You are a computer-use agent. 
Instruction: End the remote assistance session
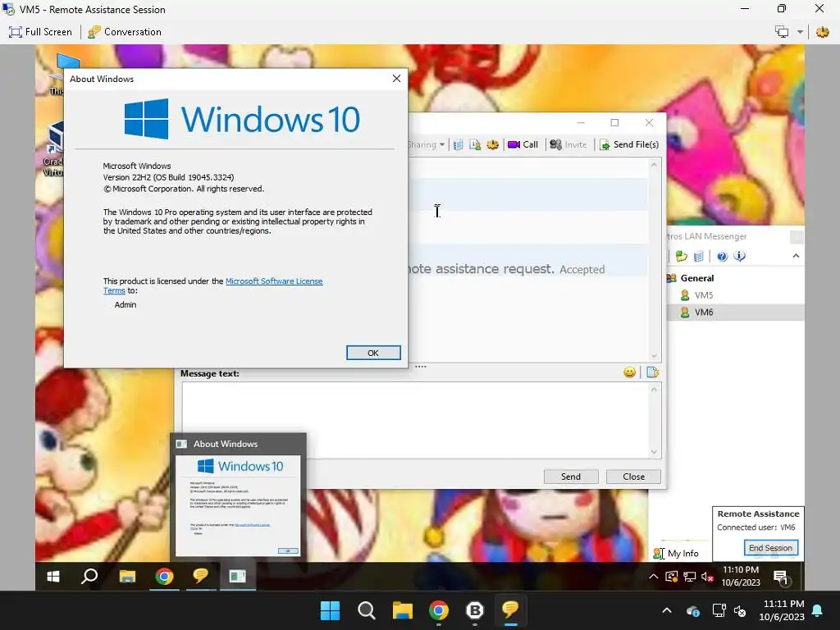point(771,547)
